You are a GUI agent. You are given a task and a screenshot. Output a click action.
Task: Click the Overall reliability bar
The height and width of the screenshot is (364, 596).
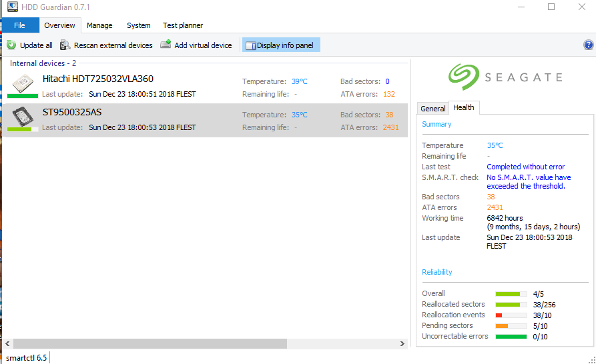(511, 294)
